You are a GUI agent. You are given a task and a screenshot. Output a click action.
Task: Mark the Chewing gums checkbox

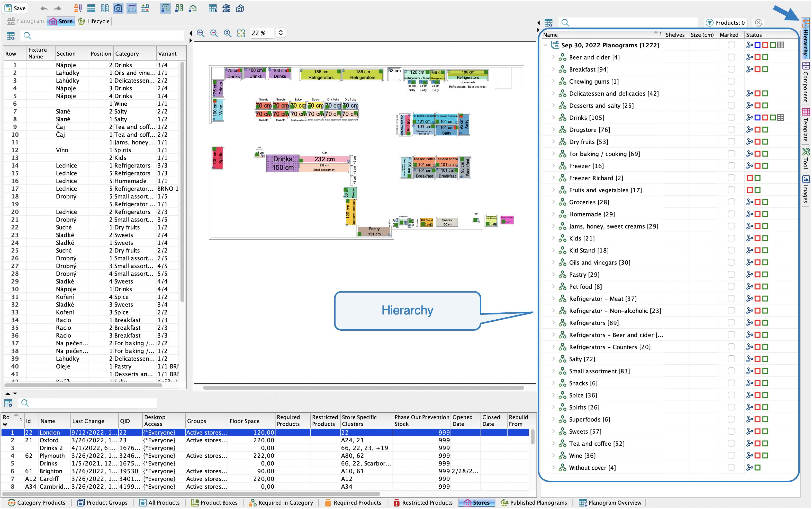point(731,82)
